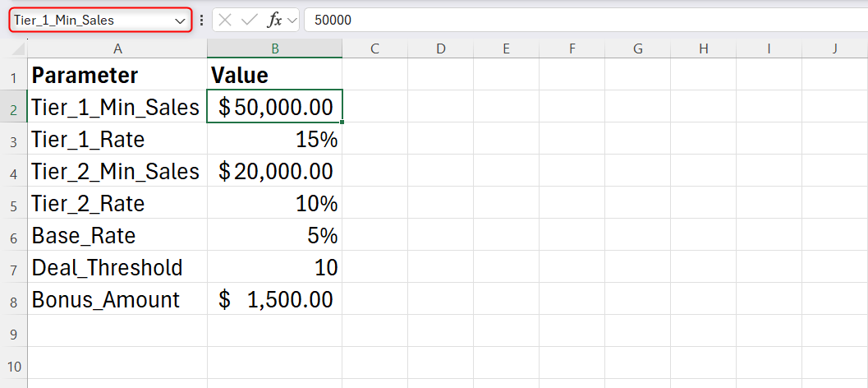Select the Tier_1_Rate cell
This screenshot has width=868, height=388.
tap(117, 139)
